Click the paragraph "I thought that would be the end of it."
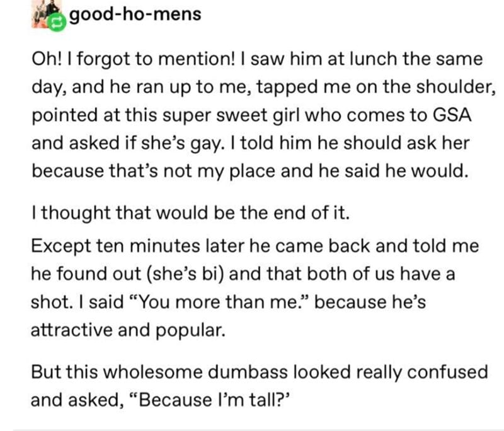The image size is (504, 431). pos(190,213)
